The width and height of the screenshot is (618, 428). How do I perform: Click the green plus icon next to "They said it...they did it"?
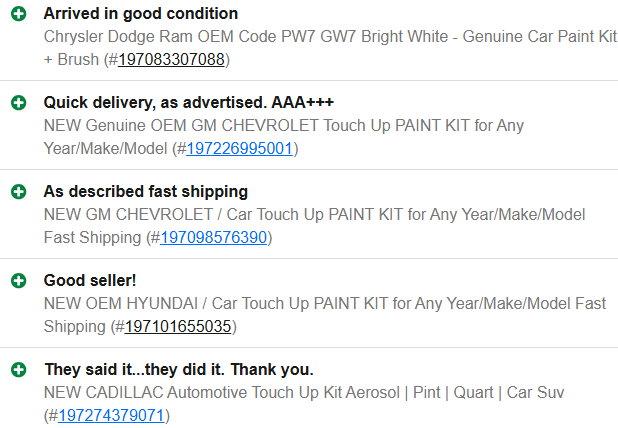coord(17,370)
